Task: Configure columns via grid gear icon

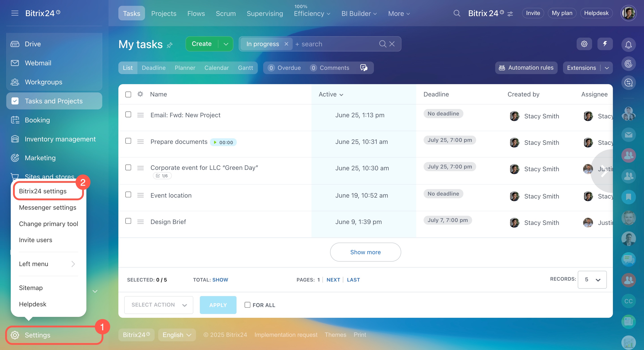Action: [x=140, y=94]
